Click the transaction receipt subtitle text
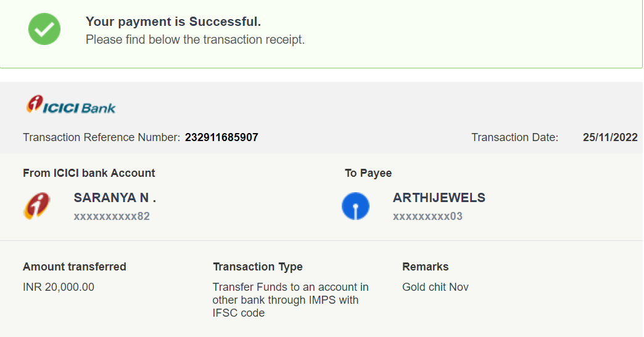The image size is (644, 337). pyautogui.click(x=195, y=39)
